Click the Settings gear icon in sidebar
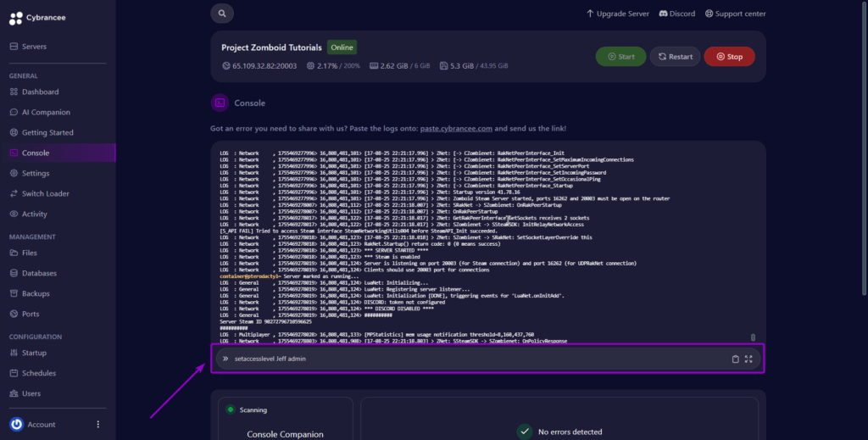Screen dimensions: 868x440 coord(14,173)
